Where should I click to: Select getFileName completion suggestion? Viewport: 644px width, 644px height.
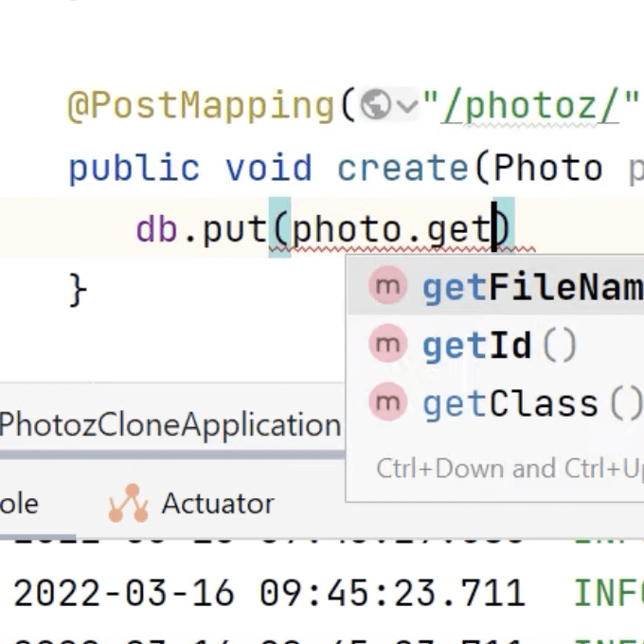[x=495, y=286]
